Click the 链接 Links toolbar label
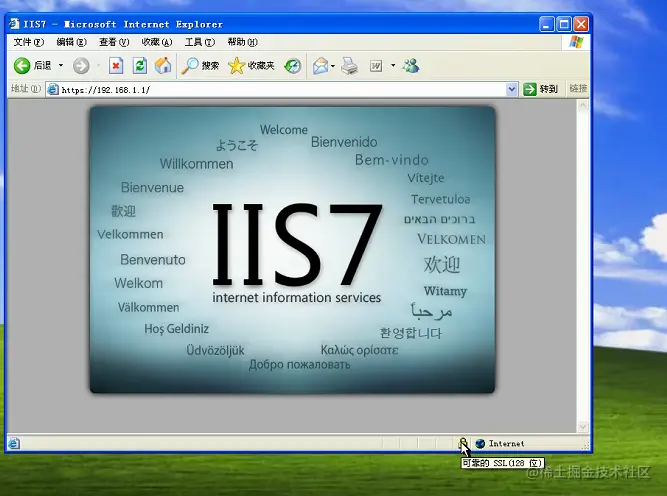This screenshot has height=496, width=667. click(578, 88)
